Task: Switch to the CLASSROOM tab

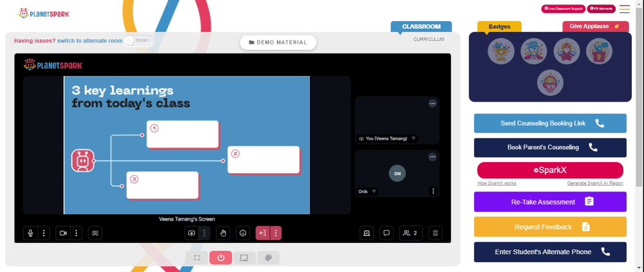Action: pyautogui.click(x=421, y=26)
